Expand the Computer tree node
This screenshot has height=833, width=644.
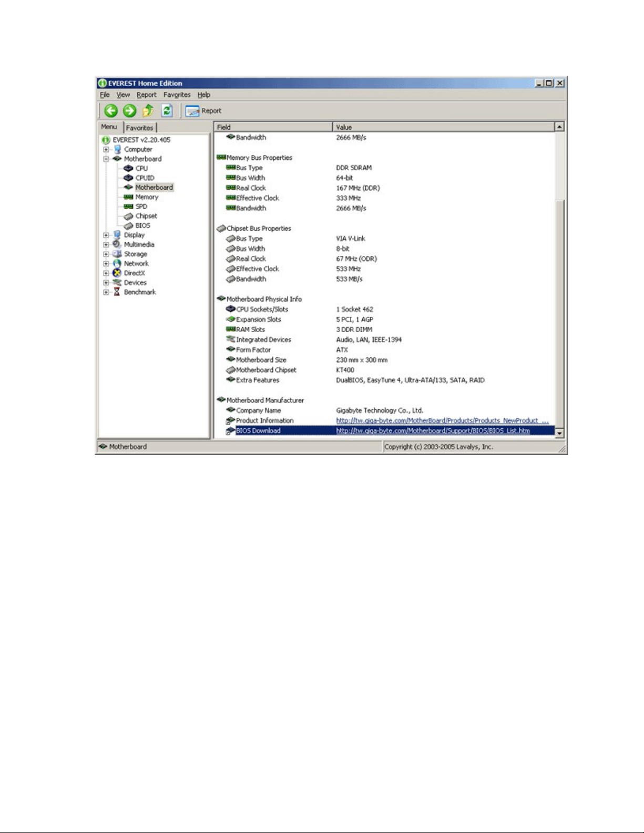tap(106, 150)
